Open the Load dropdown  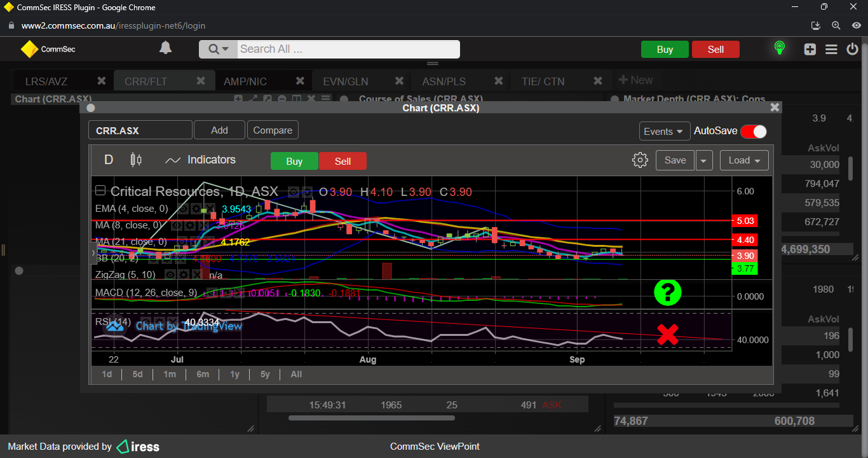pos(744,160)
